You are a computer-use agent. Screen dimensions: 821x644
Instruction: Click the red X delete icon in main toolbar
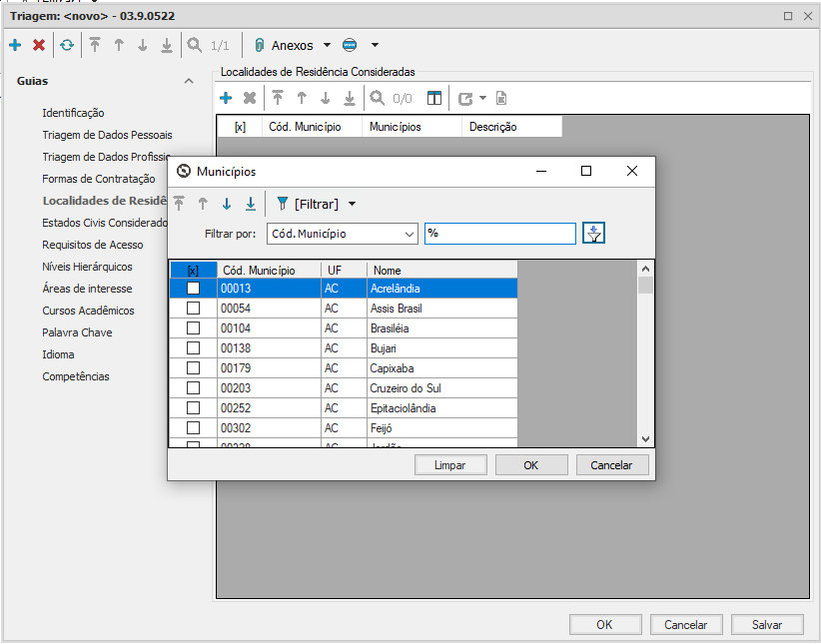coord(39,45)
